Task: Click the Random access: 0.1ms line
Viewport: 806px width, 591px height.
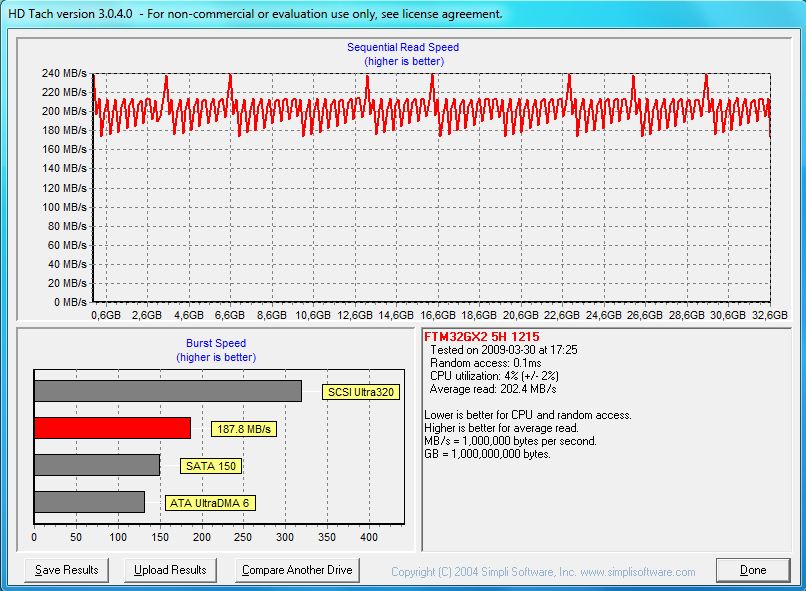Action: tap(485, 363)
